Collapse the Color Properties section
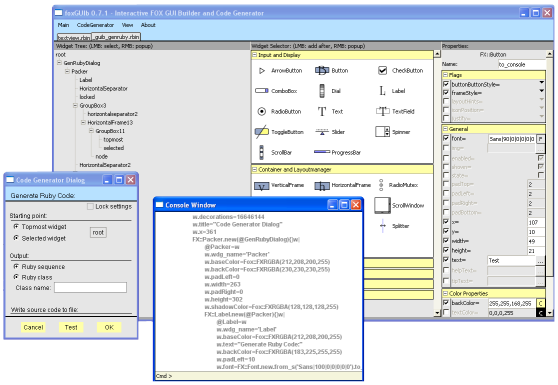 point(445,293)
